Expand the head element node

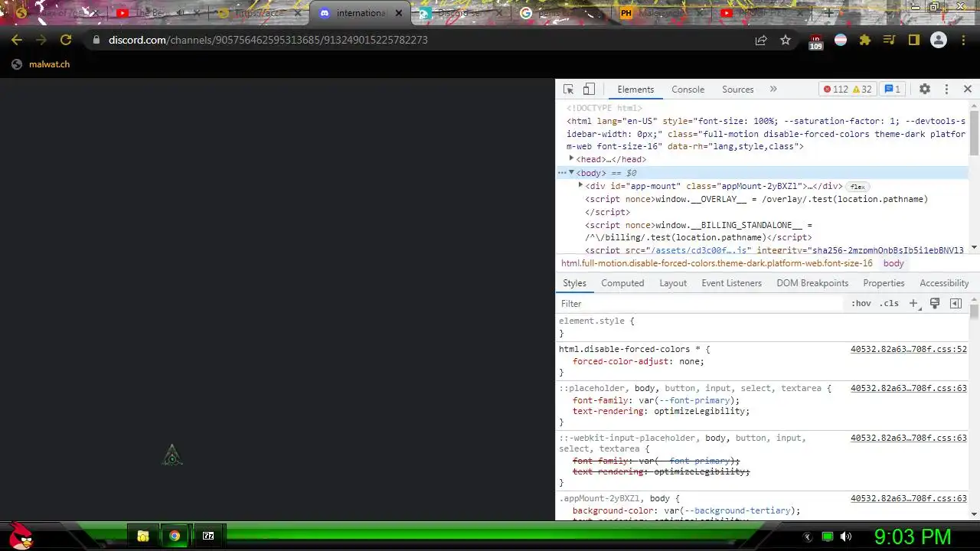(x=571, y=159)
